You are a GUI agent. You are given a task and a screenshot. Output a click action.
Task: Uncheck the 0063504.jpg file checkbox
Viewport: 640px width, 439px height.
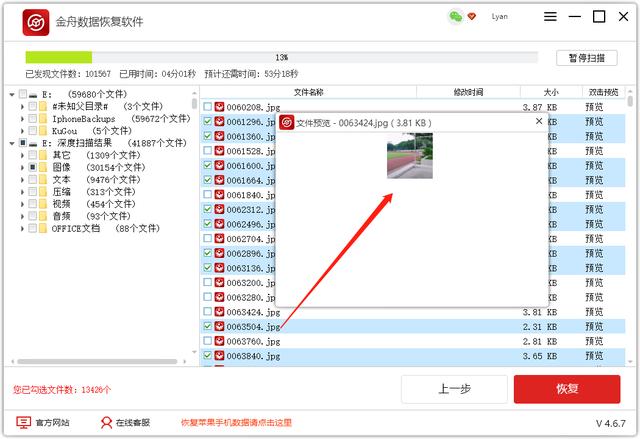207,326
